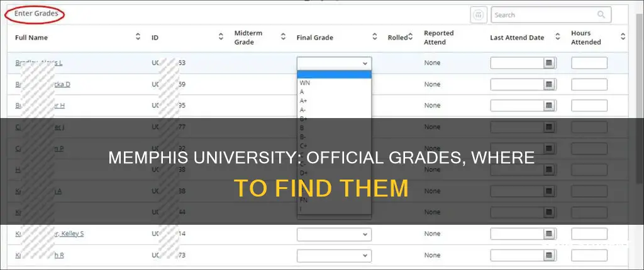
Task: Click Last Attend Date field for ID ending 59
Action: [518, 85]
